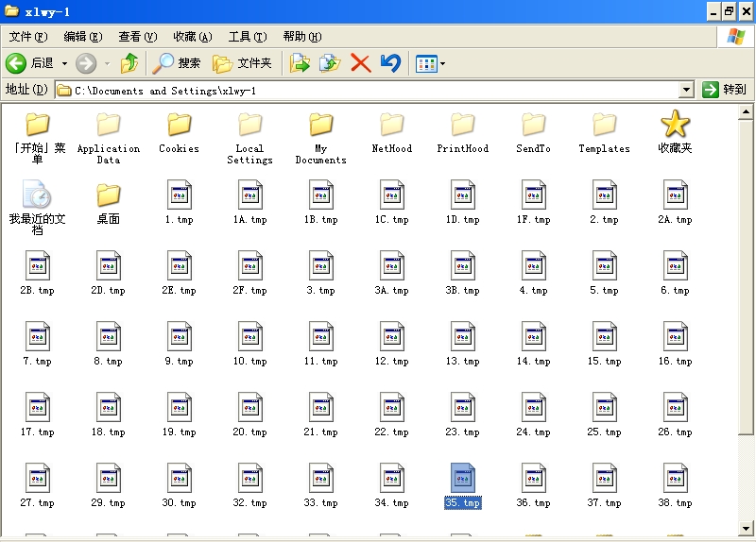This screenshot has width=756, height=542.
Task: Select the 1A.tmp file
Action: coord(250,195)
